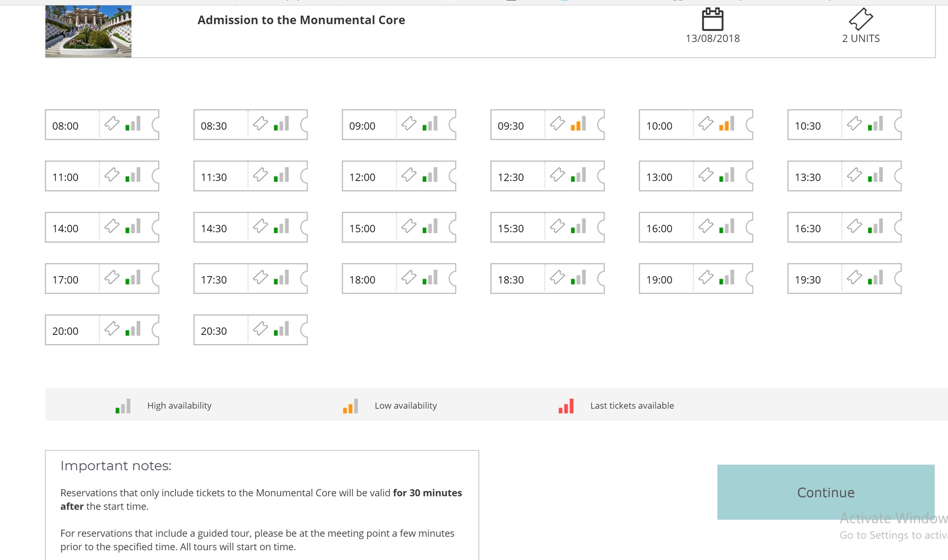Click Admission to the Monumental Core title

(301, 20)
